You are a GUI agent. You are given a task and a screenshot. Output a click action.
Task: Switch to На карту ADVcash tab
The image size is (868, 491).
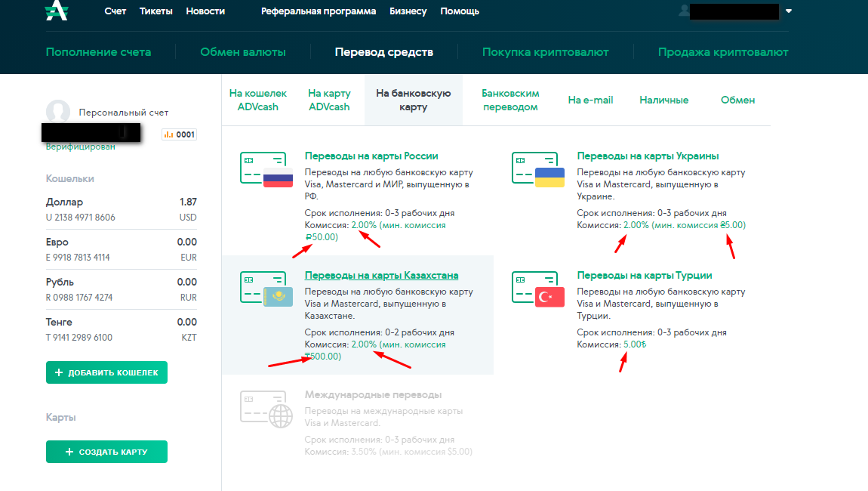coord(329,100)
